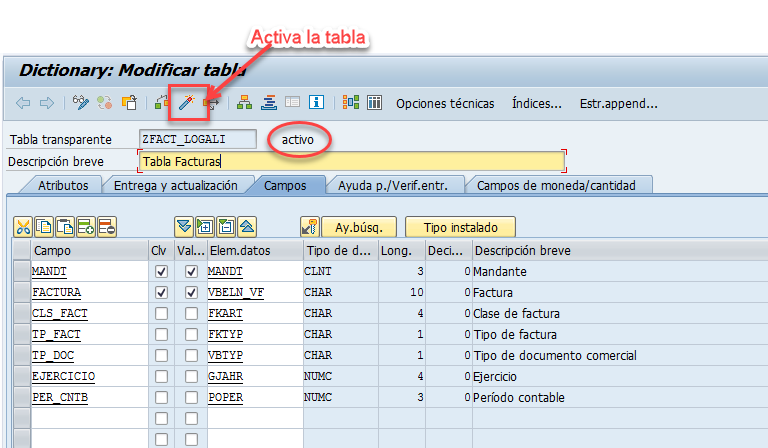The width and height of the screenshot is (768, 448).
Task: Click the Elem.datos column header
Action: coord(255,251)
